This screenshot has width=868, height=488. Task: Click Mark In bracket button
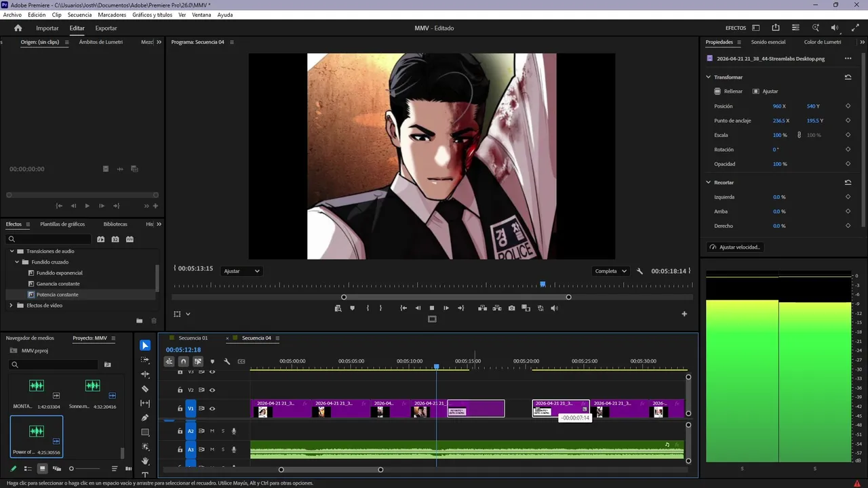point(368,308)
